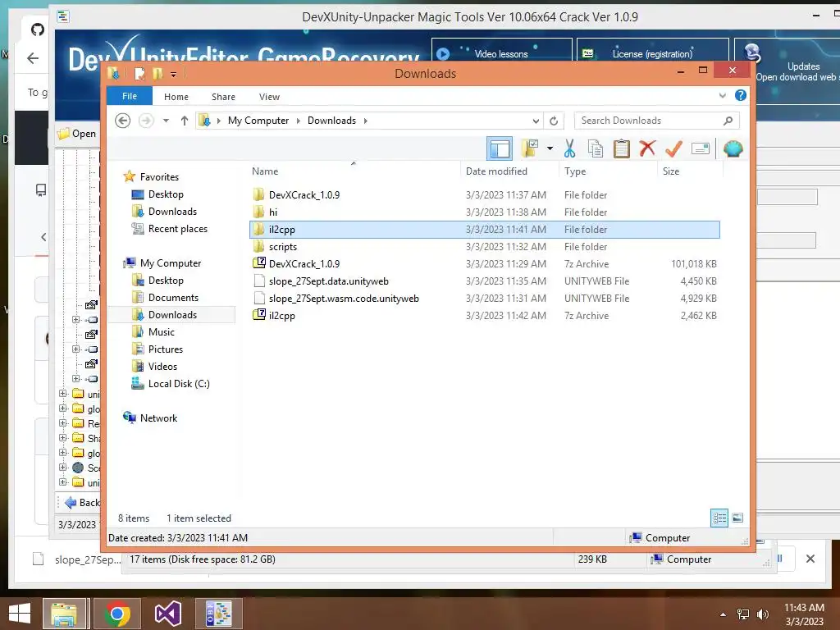Select the hi folder

pos(272,212)
